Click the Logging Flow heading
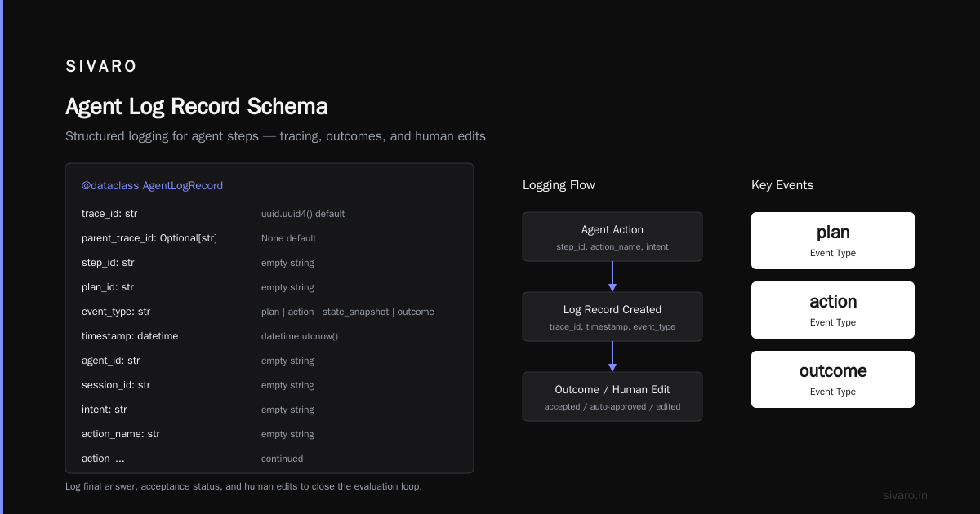Screen dimensions: 980x514 (559, 185)
